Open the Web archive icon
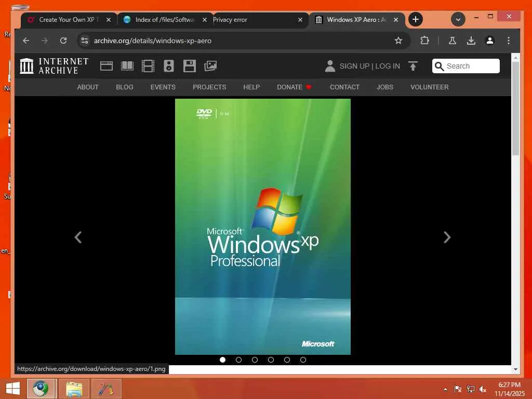 click(x=107, y=66)
